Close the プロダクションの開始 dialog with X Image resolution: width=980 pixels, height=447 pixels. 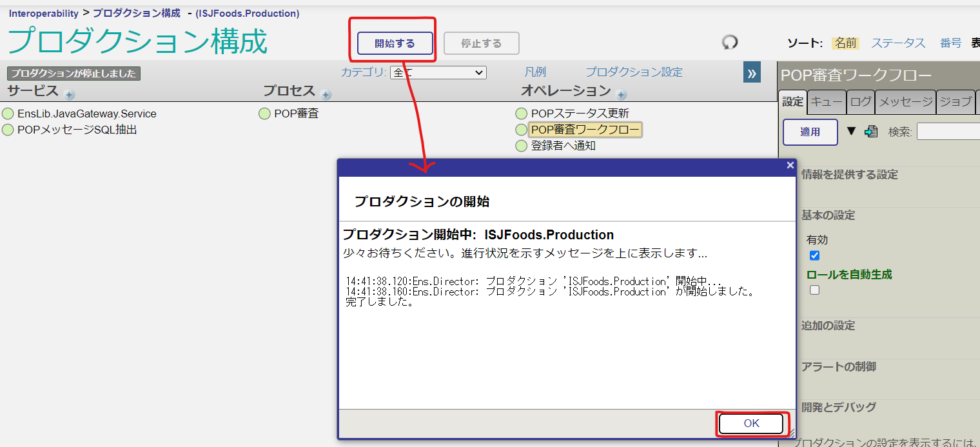[790, 166]
